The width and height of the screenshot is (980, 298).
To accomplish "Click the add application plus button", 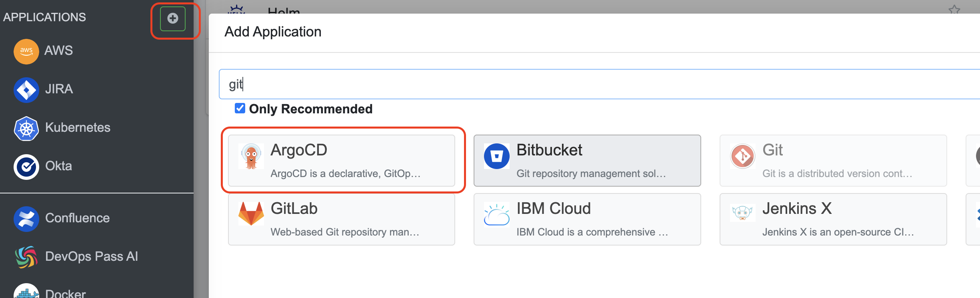I will coord(173,18).
